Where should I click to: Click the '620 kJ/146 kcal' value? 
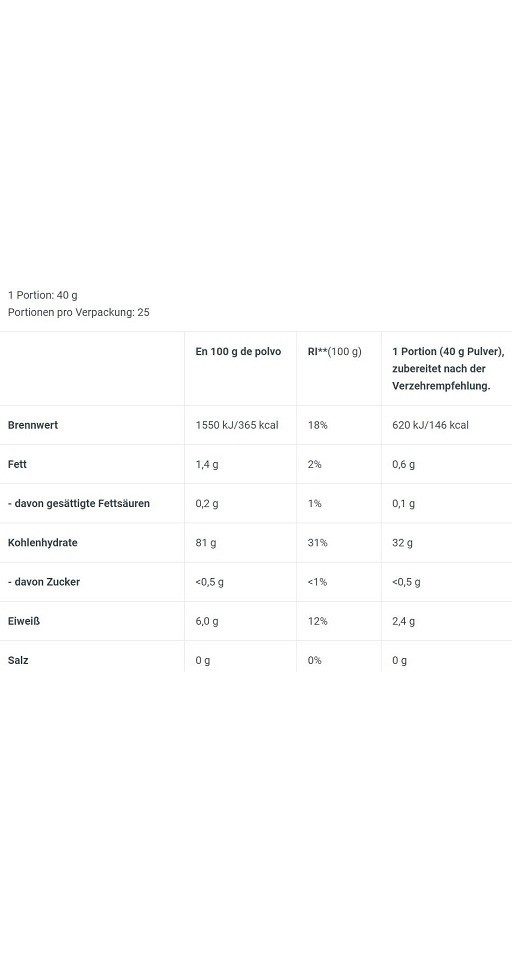[431, 425]
